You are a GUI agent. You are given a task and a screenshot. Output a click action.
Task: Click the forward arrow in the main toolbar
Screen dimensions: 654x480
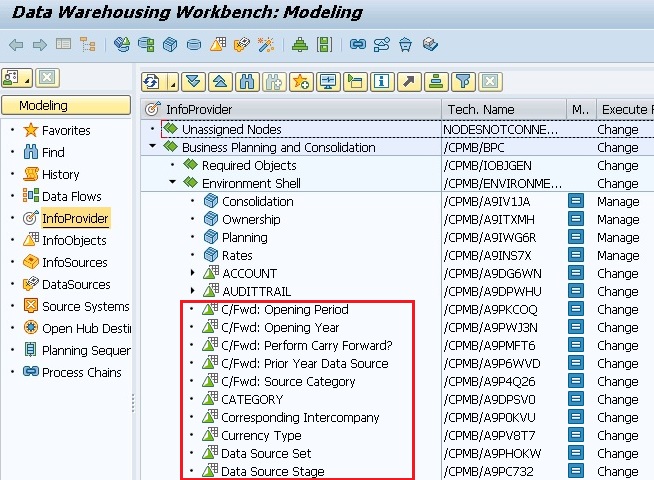tap(40, 44)
